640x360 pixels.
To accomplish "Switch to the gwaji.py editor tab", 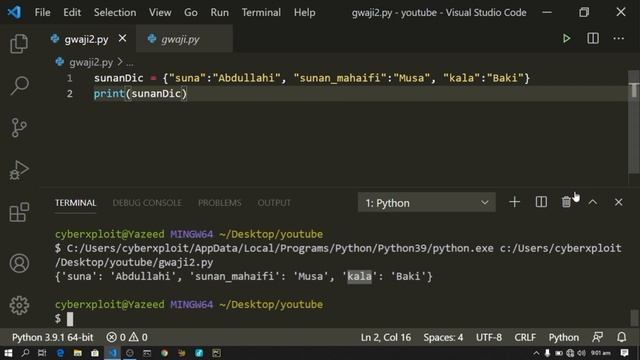I will pyautogui.click(x=184, y=39).
